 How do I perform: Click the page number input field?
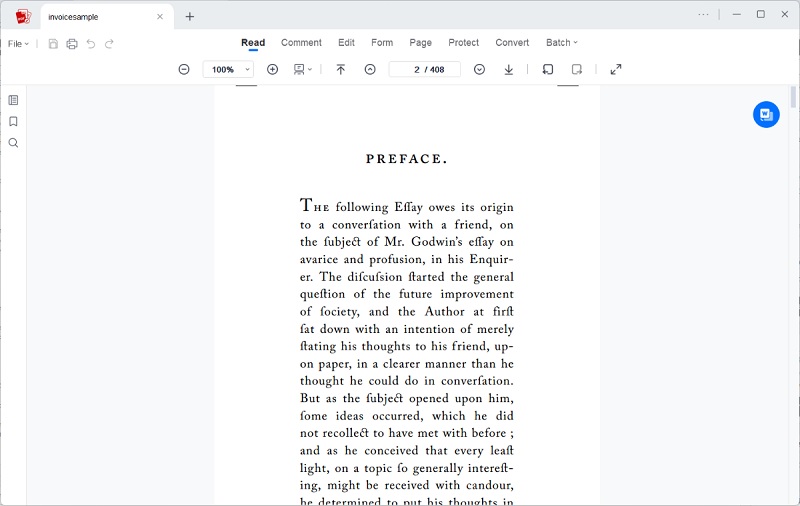pyautogui.click(x=425, y=69)
